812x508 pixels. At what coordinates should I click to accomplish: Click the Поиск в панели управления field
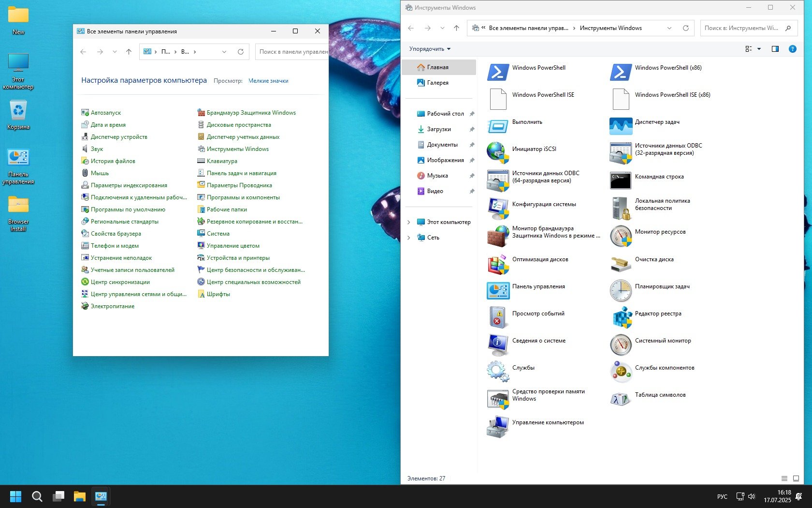tap(292, 52)
